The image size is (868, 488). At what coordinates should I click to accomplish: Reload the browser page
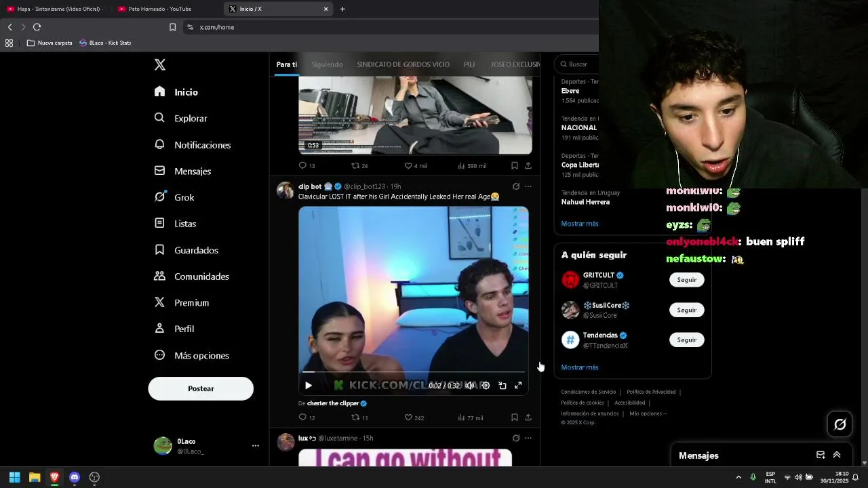[x=37, y=27]
